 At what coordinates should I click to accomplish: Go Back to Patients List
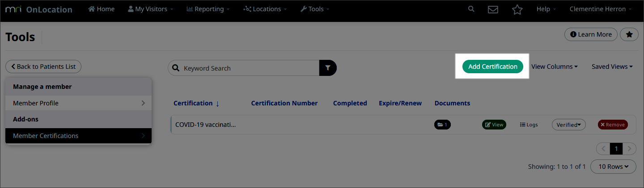coord(43,67)
